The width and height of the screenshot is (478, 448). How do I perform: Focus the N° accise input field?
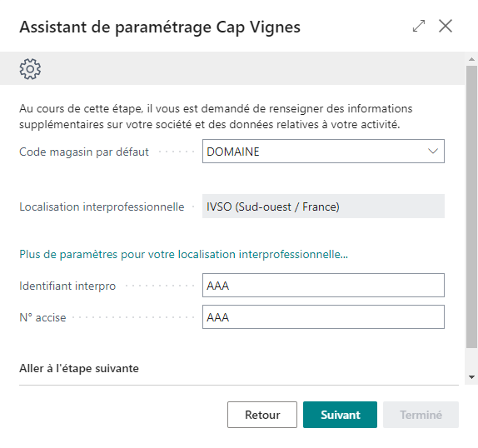point(323,317)
